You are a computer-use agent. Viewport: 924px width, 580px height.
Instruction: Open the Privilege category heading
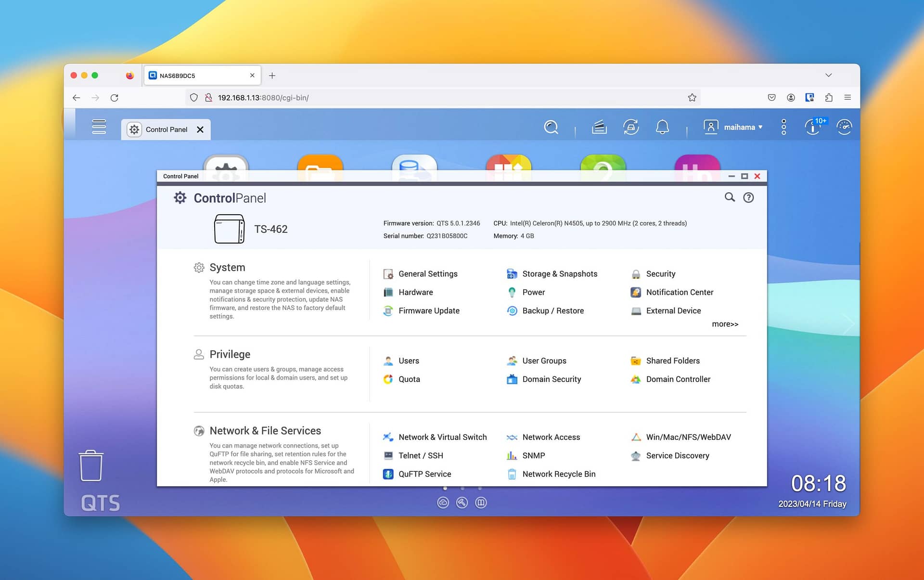point(230,354)
